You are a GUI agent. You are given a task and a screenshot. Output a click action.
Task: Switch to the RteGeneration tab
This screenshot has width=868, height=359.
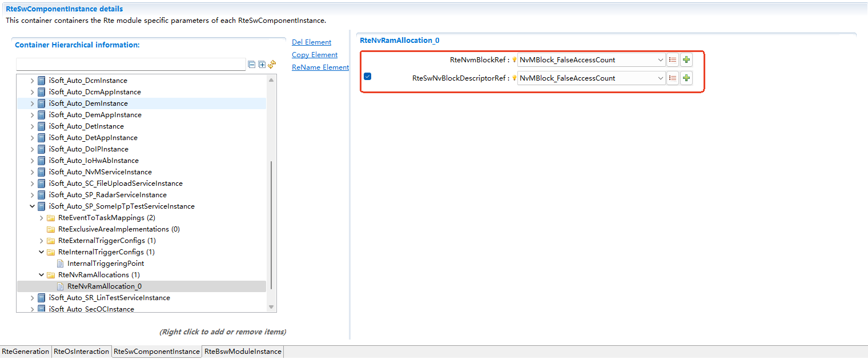[26, 352]
